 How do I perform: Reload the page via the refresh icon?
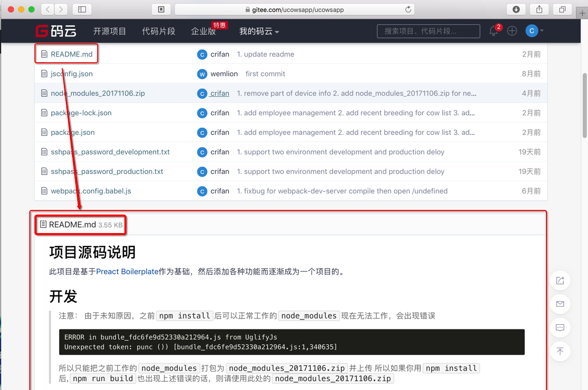click(408, 9)
